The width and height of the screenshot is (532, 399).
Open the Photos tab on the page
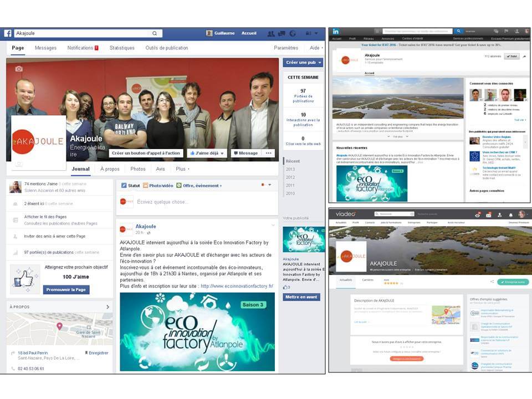pos(138,169)
